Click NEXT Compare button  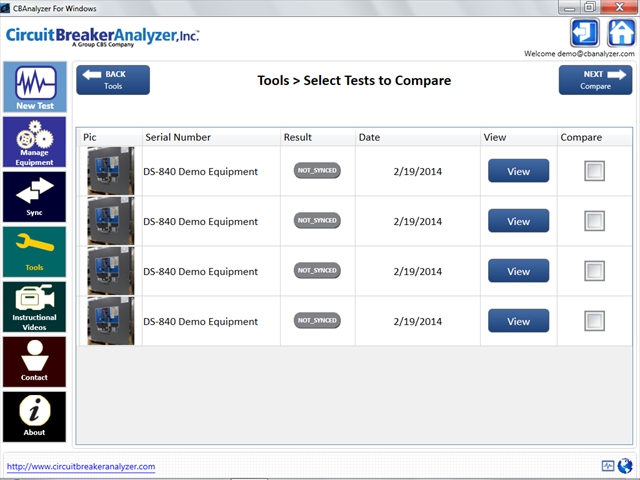tap(596, 80)
